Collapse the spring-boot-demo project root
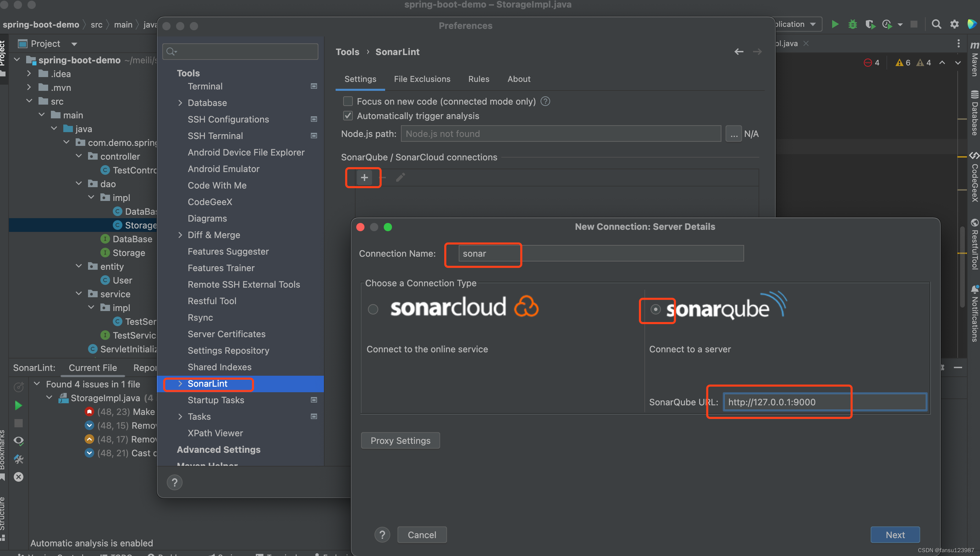The width and height of the screenshot is (980, 556). 17,60
